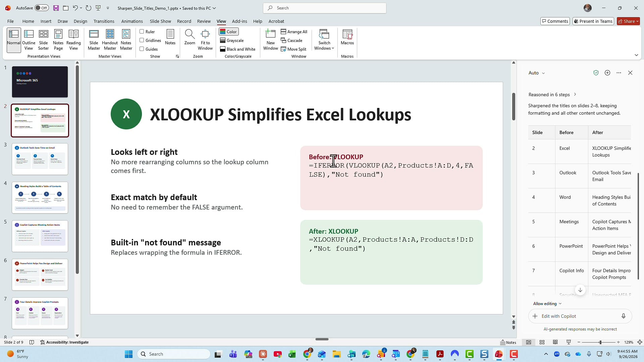Screen dimensions: 644x362
Task: Open the Handout Master
Action: (110, 40)
